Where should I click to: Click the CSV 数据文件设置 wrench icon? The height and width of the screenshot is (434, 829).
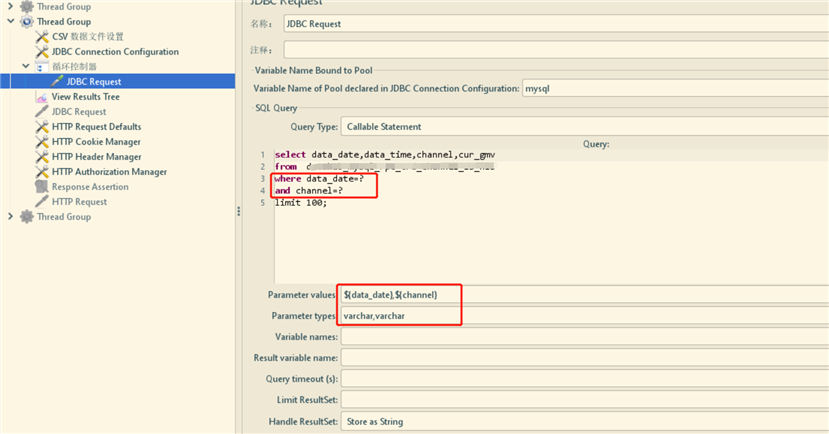(42, 36)
